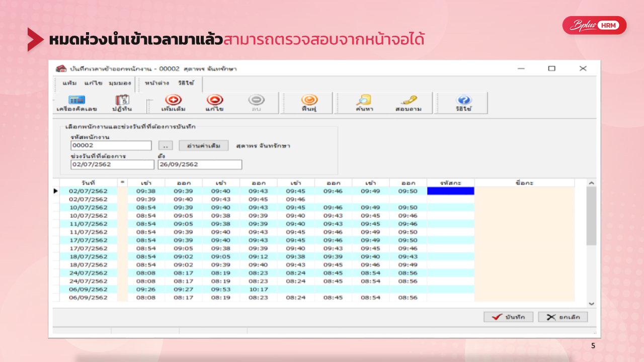Screen dimensions: 644x362
Task: Maximize the time record window
Action: pyautogui.click(x=551, y=68)
